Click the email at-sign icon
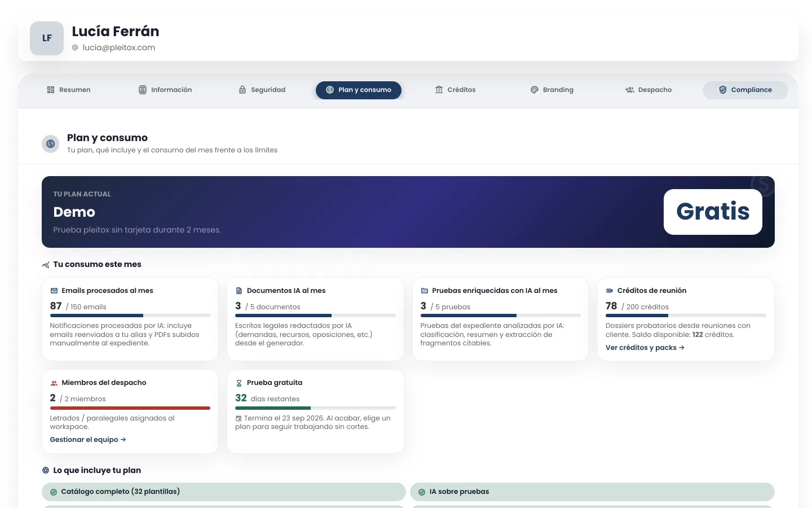The image size is (812, 508). coord(75,48)
